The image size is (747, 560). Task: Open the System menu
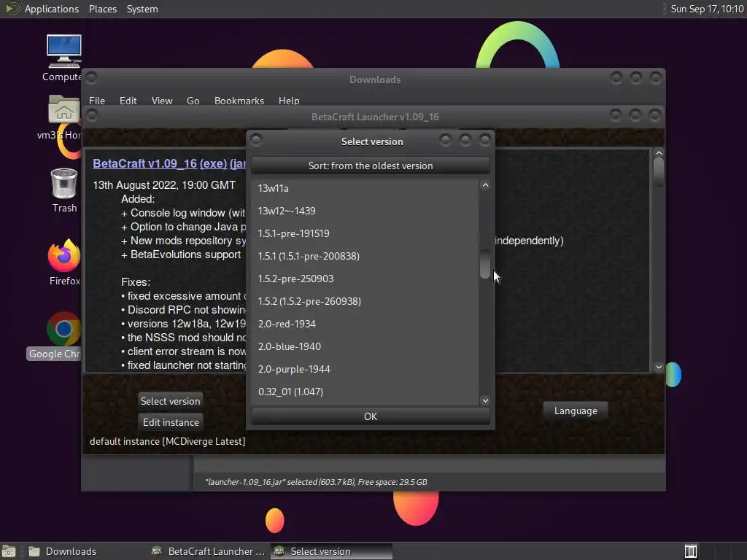[142, 9]
